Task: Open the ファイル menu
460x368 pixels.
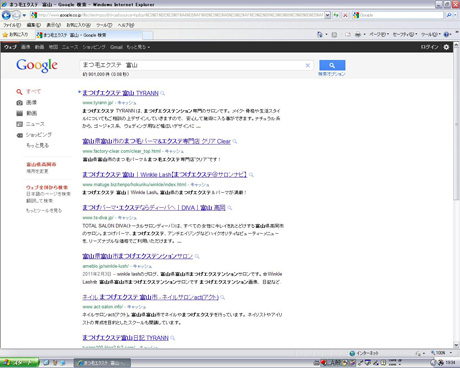Action: coord(12,25)
